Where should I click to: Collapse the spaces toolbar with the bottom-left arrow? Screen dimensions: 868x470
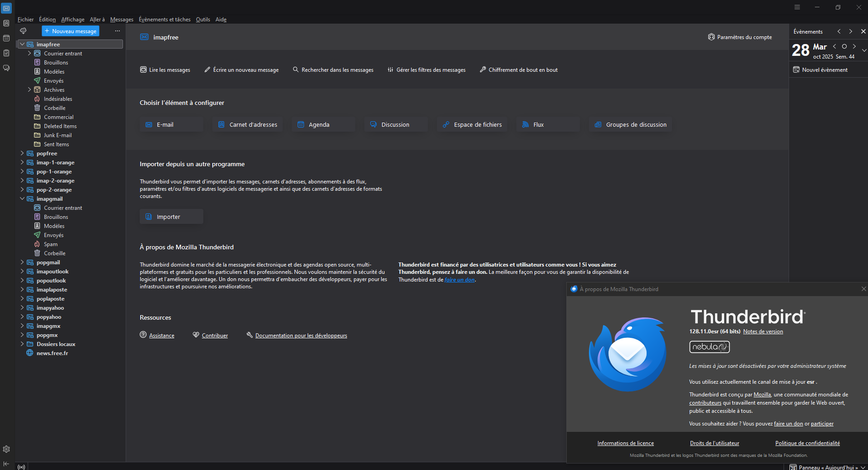pos(6,464)
